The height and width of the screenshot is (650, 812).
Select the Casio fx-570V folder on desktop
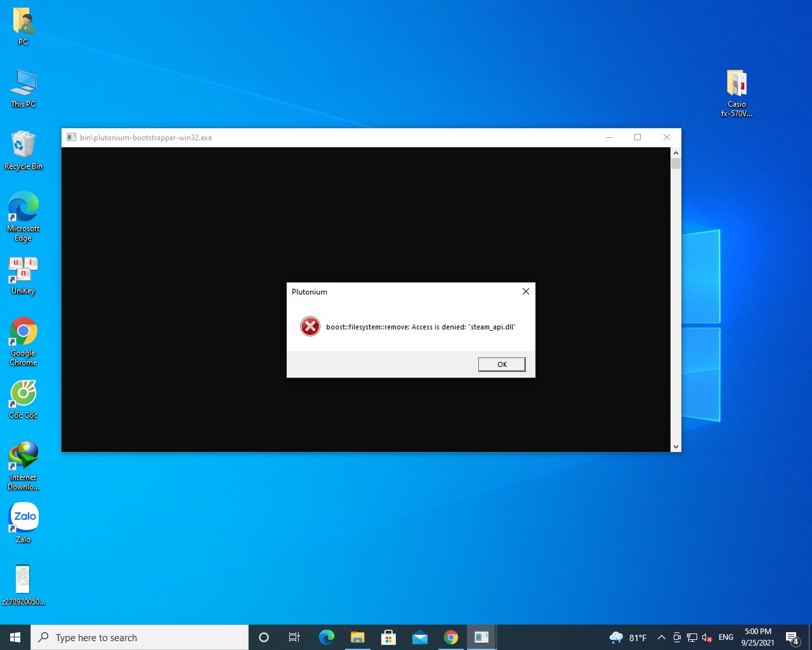coord(737,93)
